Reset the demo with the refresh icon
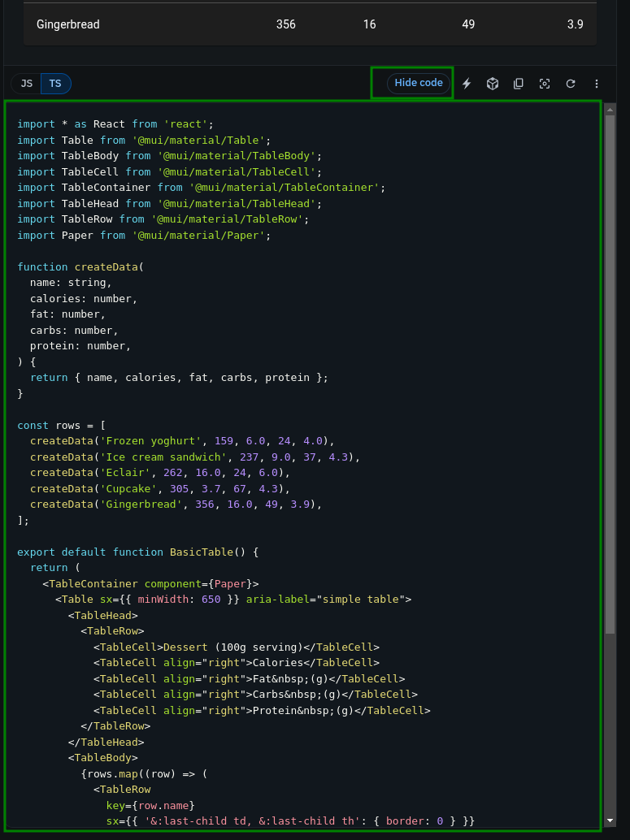 571,84
